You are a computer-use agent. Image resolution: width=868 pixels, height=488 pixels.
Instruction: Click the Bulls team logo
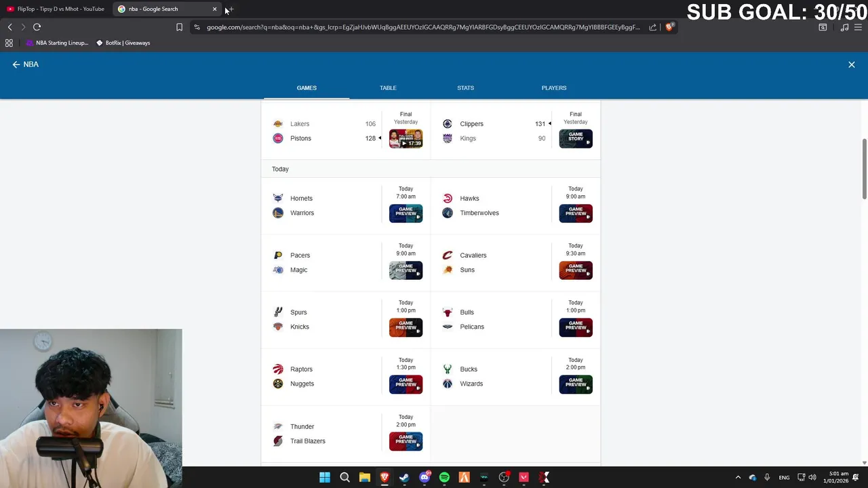point(448,312)
